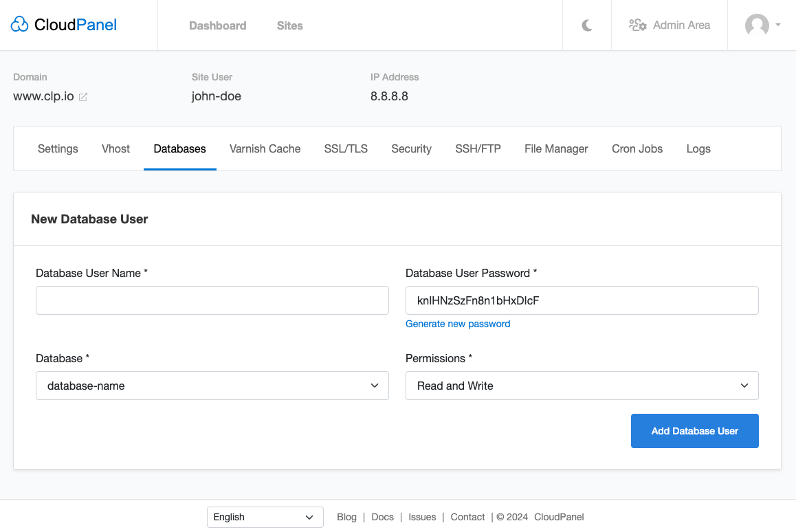The image size is (796, 532).
Task: Switch to the Settings tab
Action: pyautogui.click(x=58, y=148)
